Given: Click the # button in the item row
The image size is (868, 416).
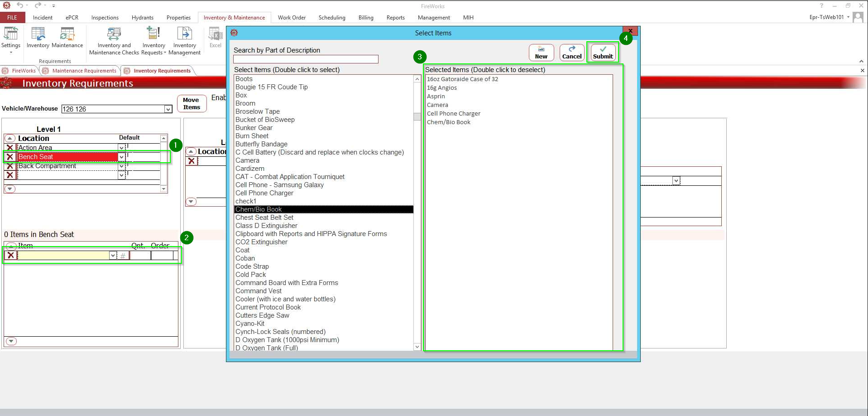Looking at the screenshot, I should tap(123, 256).
